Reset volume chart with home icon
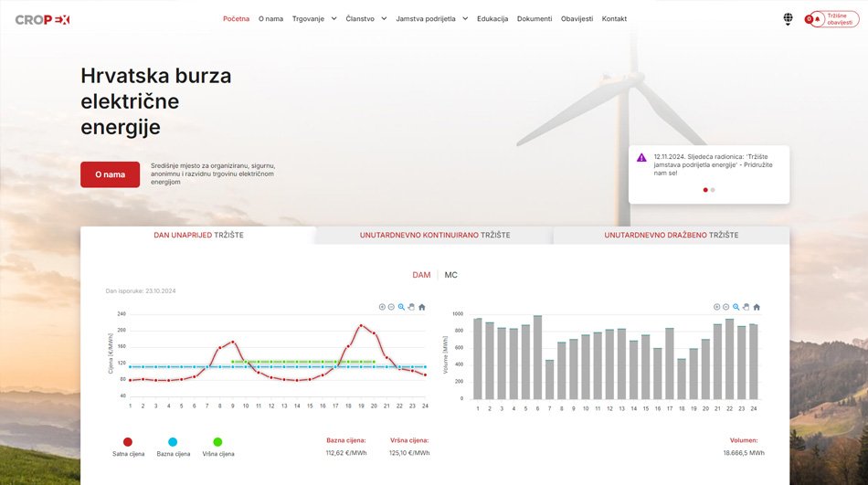Screen dimensions: 868x485 (x=757, y=307)
